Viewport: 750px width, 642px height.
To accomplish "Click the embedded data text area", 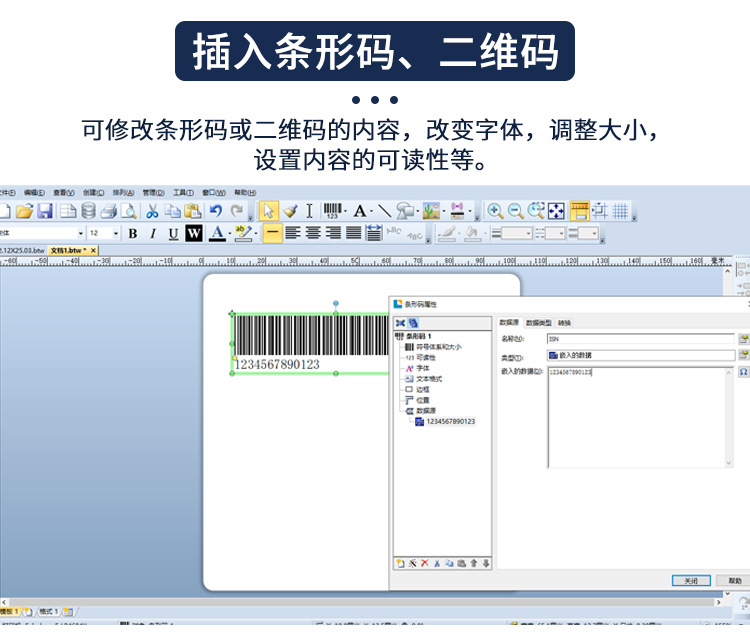I will pyautogui.click(x=640, y=417).
